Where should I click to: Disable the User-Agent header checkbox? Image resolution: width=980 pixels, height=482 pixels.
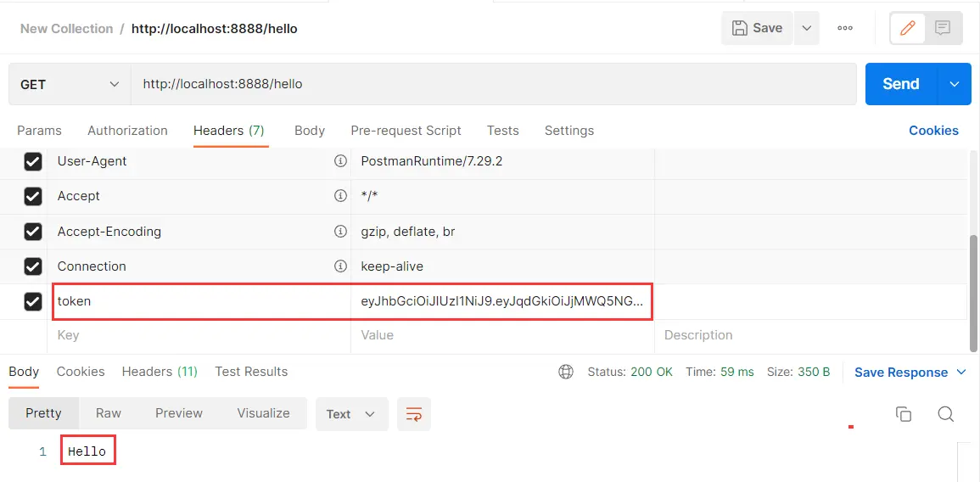point(32,162)
